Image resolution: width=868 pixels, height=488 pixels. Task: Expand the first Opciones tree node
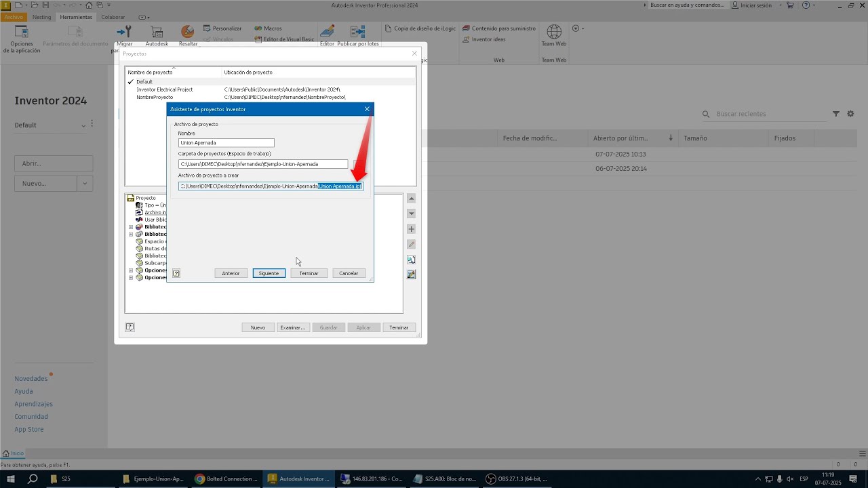point(131,270)
